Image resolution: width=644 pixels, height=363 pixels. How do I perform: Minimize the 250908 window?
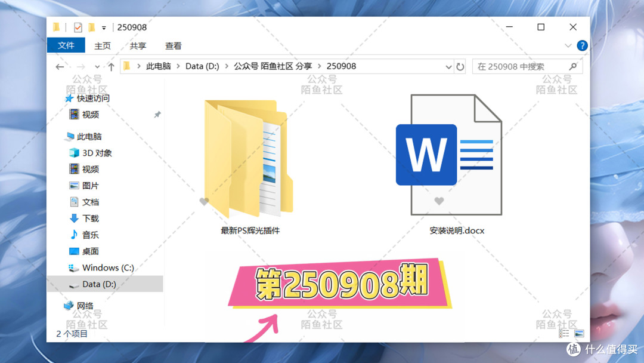509,27
